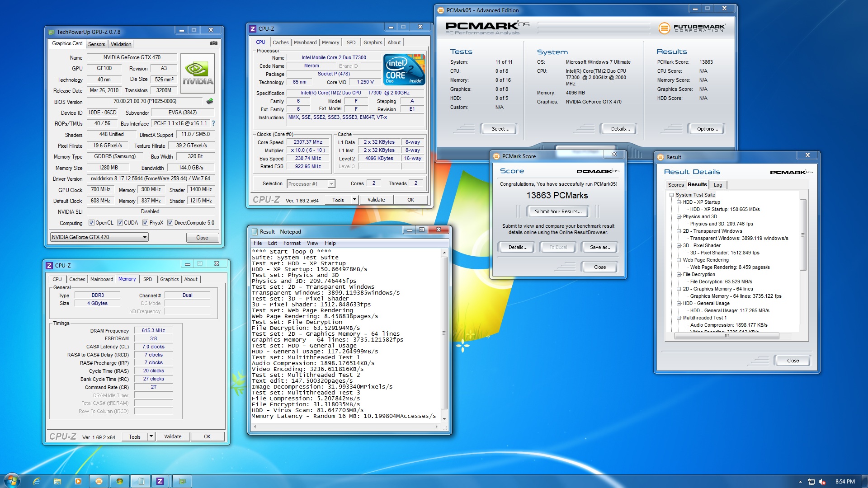Click the Core Speed value in CPU-Z
Image resolution: width=868 pixels, height=488 pixels.
308,142
